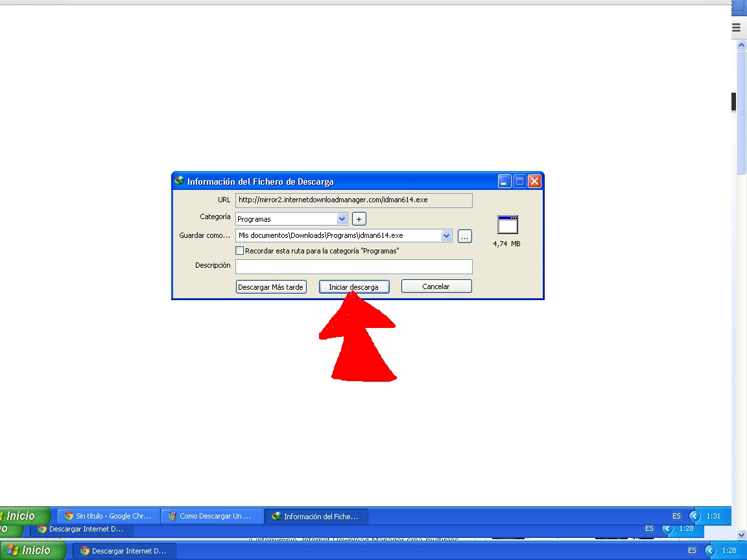747x560 pixels.
Task: Expand the tray arrow in the middle taskbar
Action: coord(667,529)
